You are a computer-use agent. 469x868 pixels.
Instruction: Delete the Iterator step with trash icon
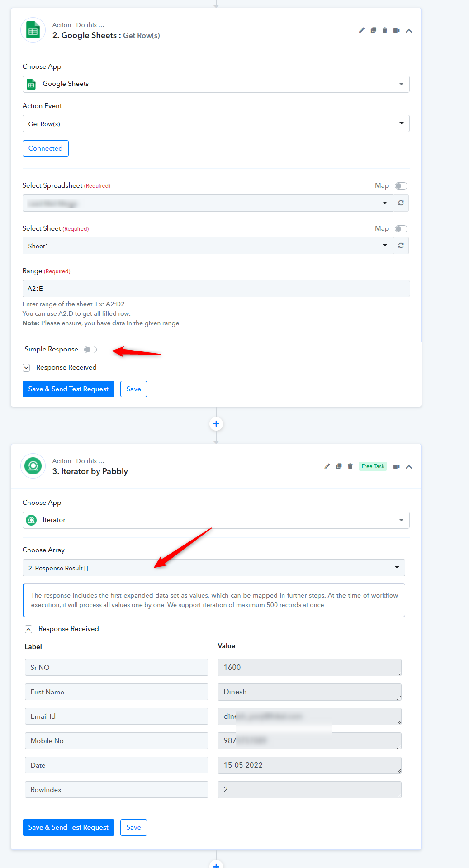click(x=350, y=466)
